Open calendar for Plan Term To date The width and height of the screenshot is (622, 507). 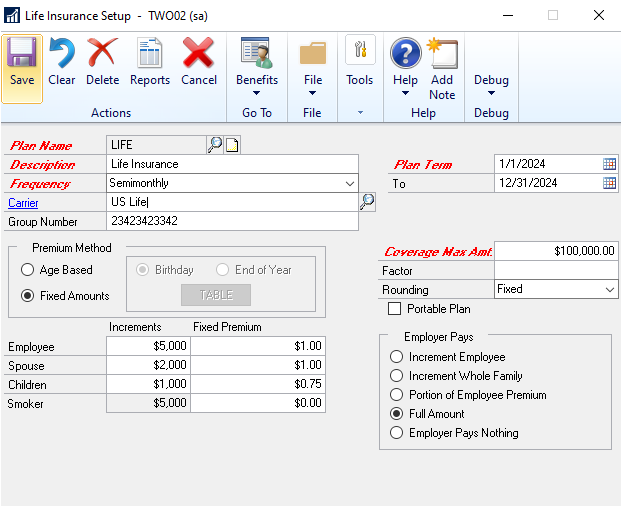(x=609, y=183)
